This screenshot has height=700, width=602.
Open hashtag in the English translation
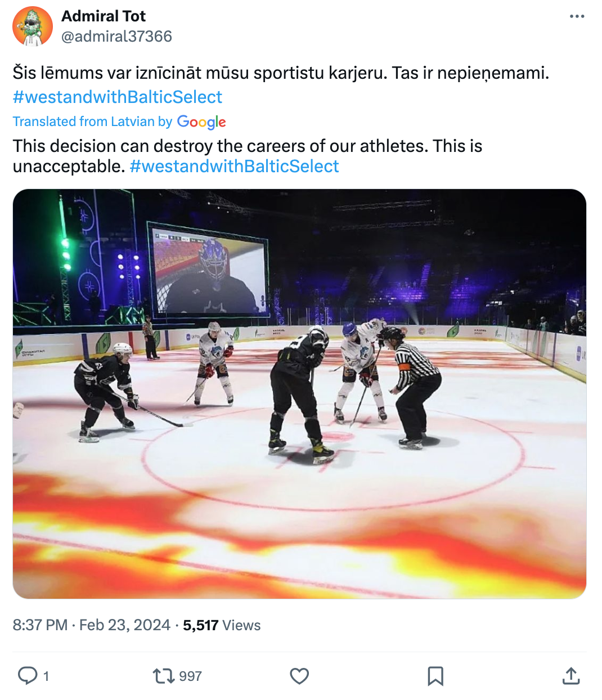[234, 167]
